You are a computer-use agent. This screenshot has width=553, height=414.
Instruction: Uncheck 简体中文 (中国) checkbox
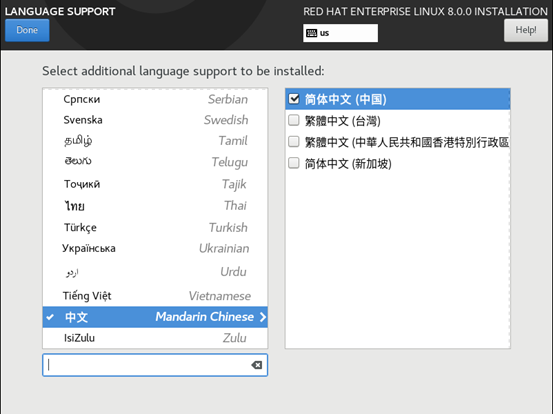tap(294, 99)
